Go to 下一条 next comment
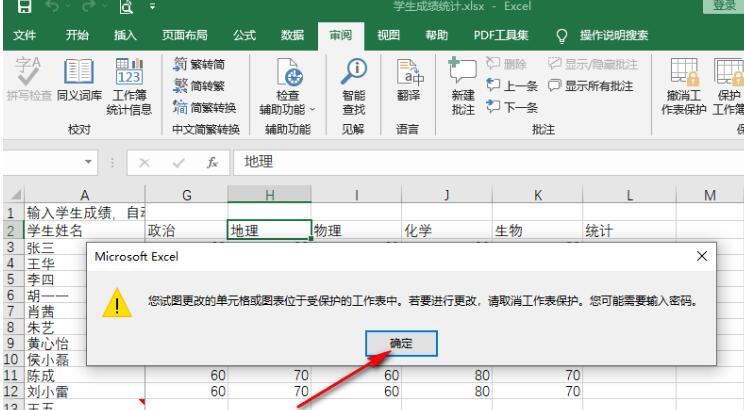Screen dimensions: 744x410 point(512,108)
